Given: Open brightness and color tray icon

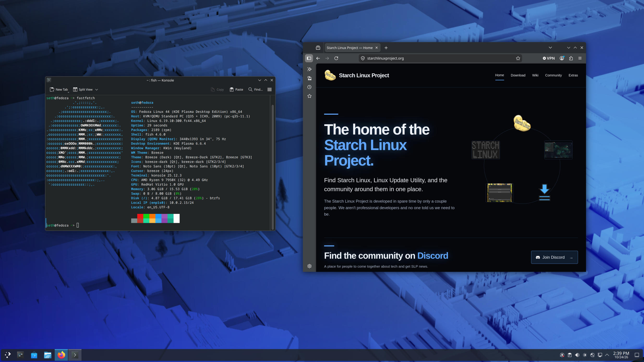Looking at the screenshot, I should coord(585,355).
